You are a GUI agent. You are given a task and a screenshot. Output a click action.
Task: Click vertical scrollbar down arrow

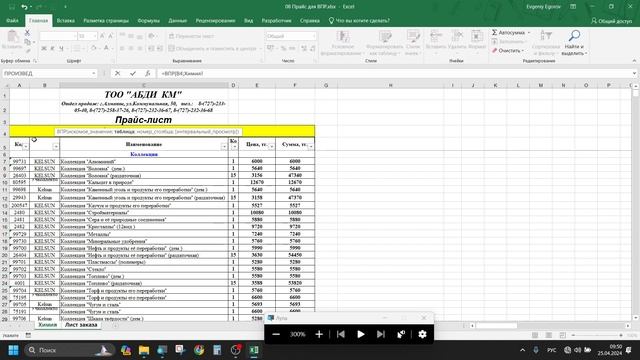pos(636,318)
